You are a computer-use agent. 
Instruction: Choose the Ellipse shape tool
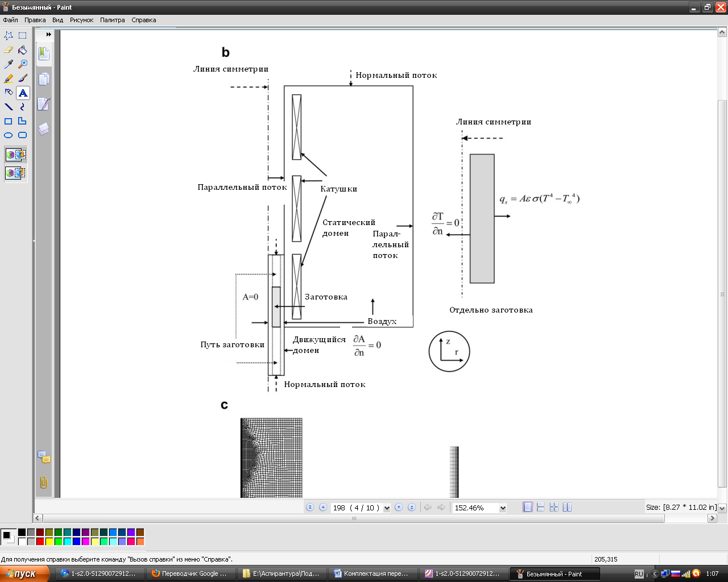pyautogui.click(x=9, y=135)
